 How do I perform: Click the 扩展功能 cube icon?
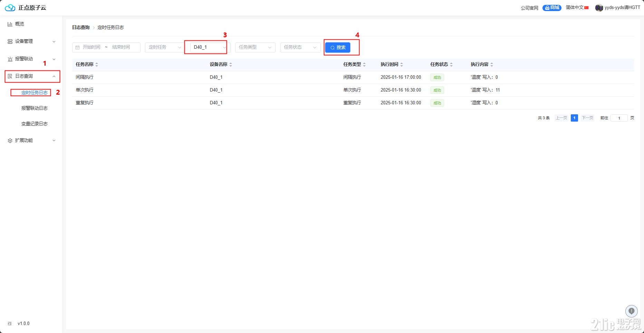pos(10,141)
